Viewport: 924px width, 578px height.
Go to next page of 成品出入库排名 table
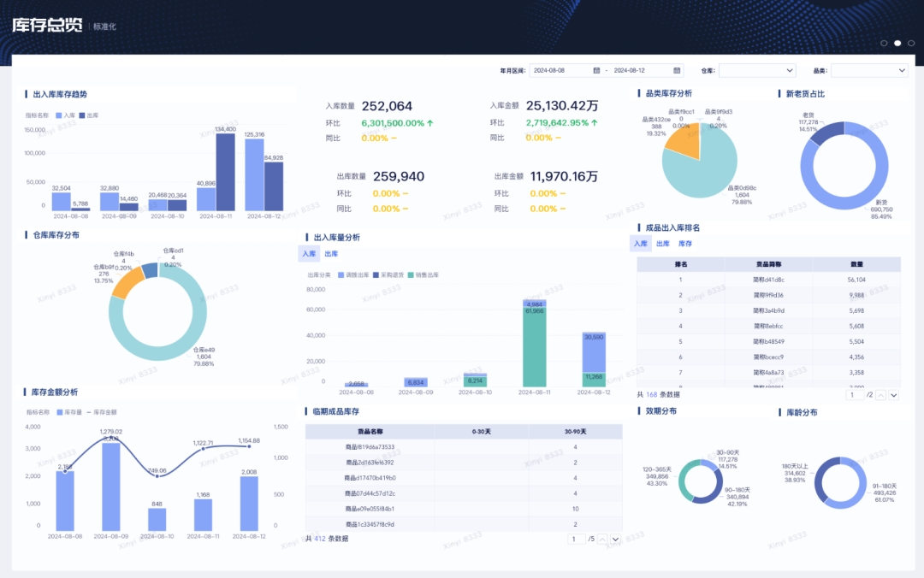point(894,395)
